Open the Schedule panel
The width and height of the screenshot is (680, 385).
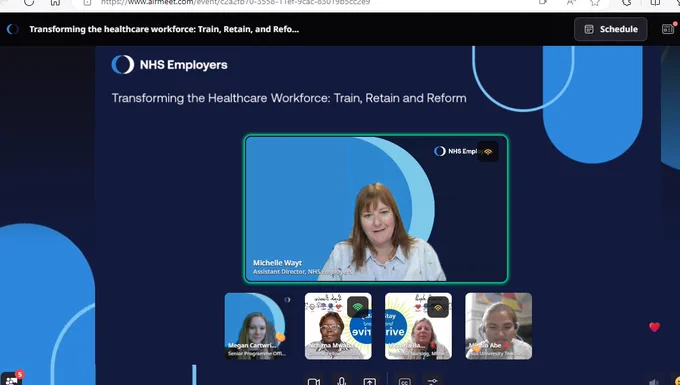(611, 29)
